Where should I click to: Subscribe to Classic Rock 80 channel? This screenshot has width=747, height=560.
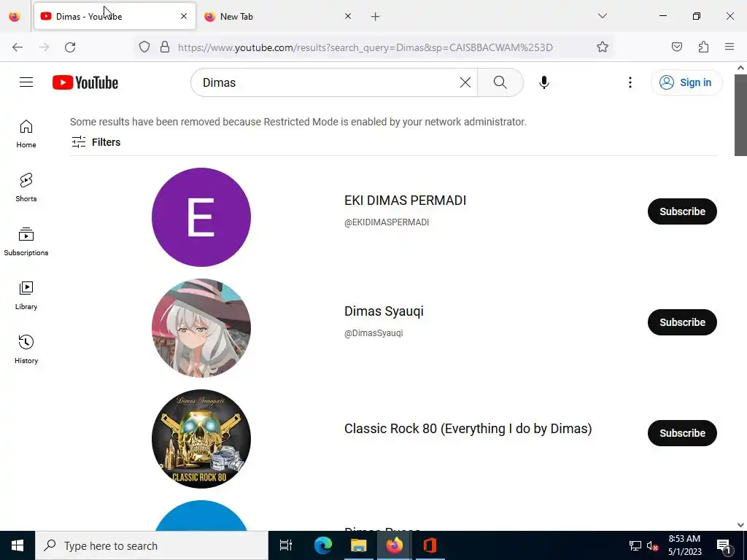click(x=682, y=433)
